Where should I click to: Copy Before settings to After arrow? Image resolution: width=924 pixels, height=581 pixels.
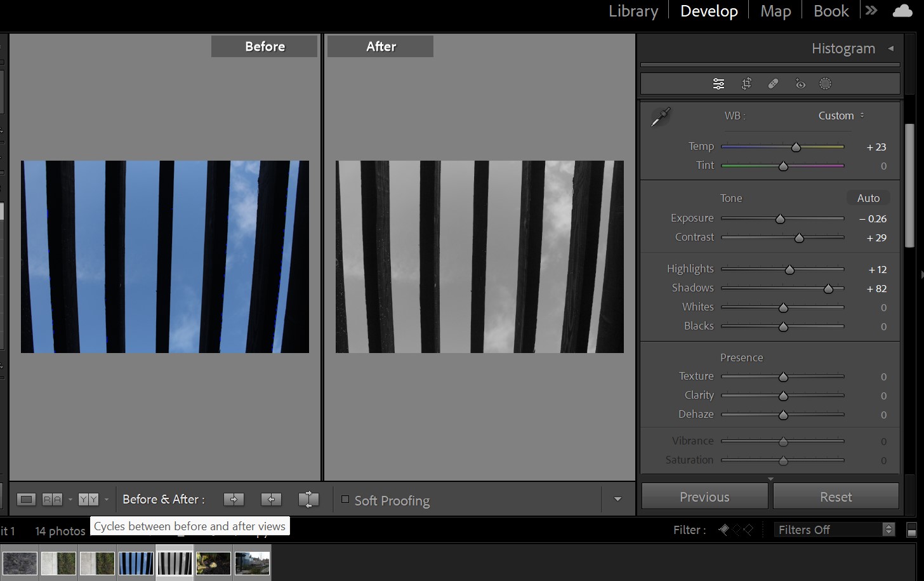[x=234, y=500]
